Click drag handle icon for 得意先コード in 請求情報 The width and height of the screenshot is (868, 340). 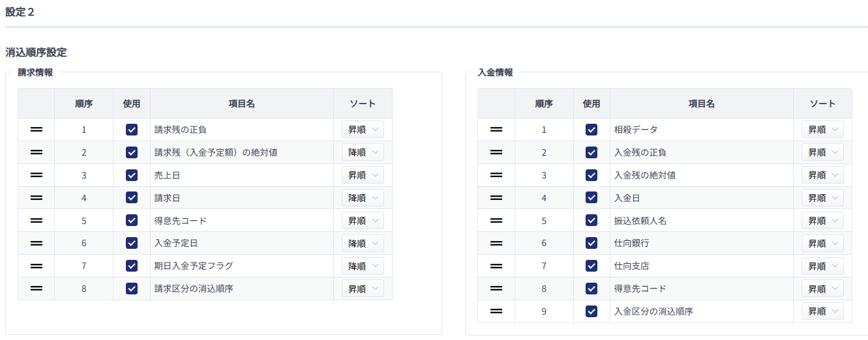coord(37,221)
